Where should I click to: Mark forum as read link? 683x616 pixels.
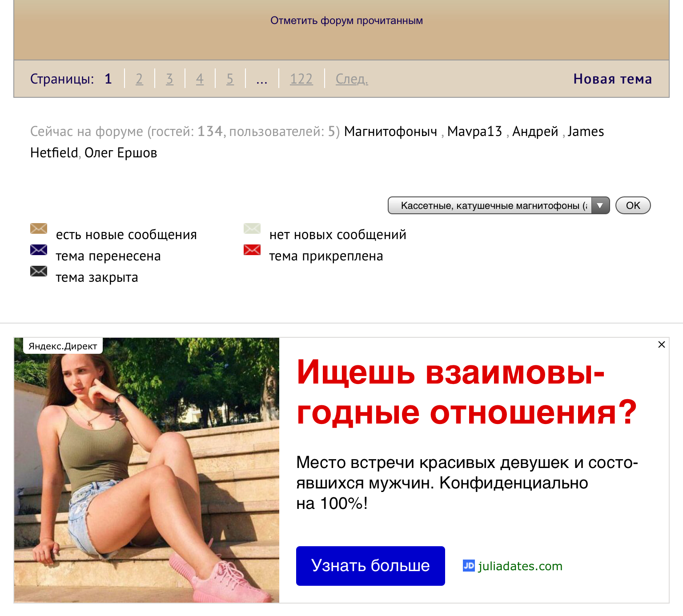[x=346, y=21]
